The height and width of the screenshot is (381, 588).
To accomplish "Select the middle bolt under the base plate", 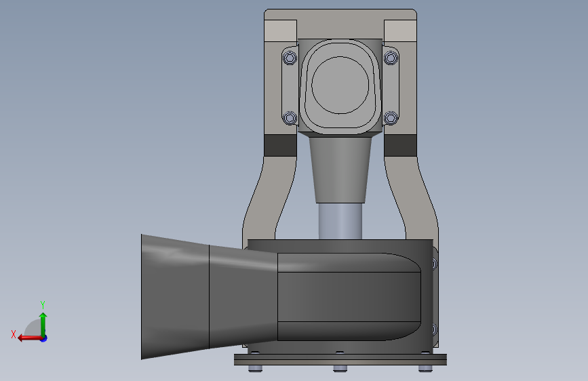I will coord(340,369).
